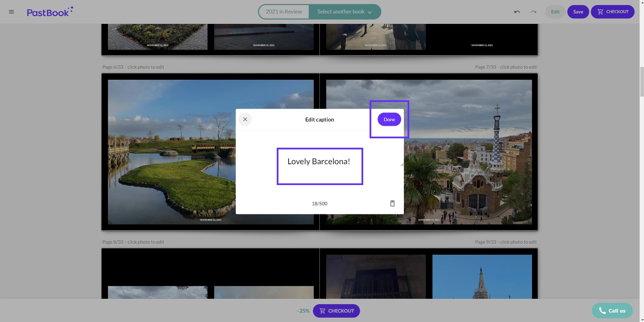The width and height of the screenshot is (644, 322).
Task: Select the 2021 in Review tab
Action: point(284,12)
